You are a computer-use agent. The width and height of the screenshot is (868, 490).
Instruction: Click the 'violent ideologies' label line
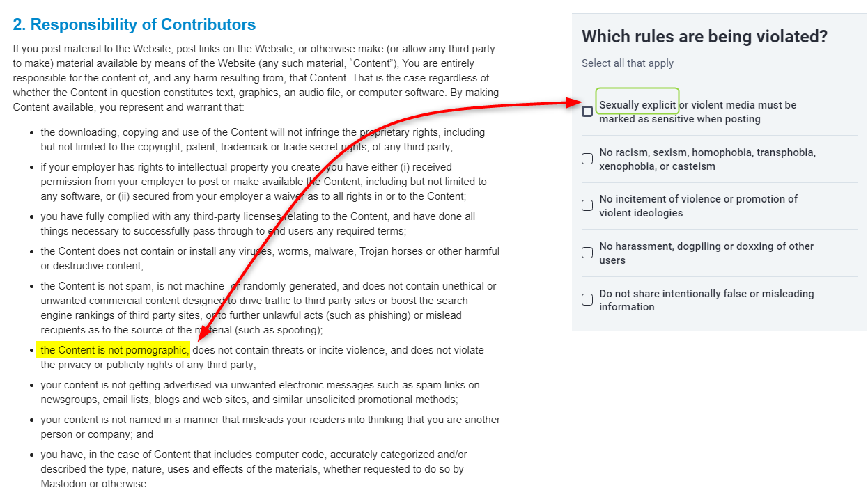pyautogui.click(x=642, y=213)
